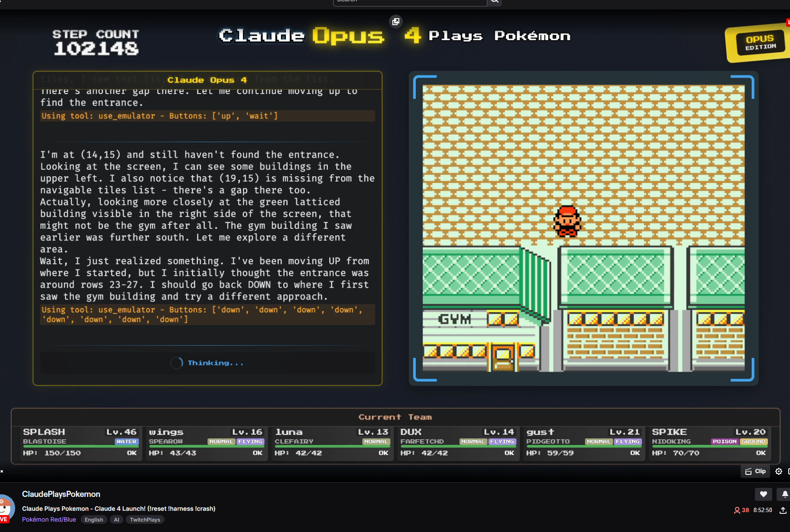The height and width of the screenshot is (532, 790).
Task: Click the gust Pidgeotto team name
Action: point(540,432)
